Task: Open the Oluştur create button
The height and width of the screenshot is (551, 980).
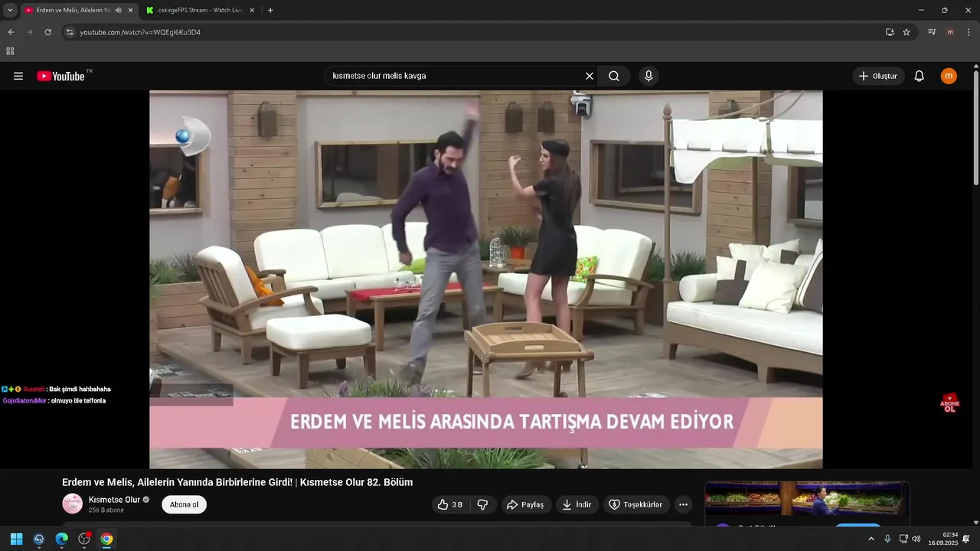Action: (878, 76)
